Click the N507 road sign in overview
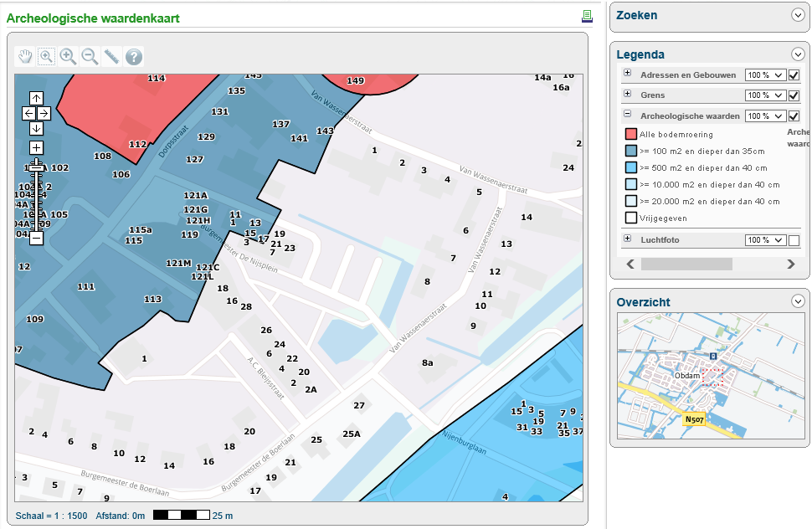 point(695,419)
